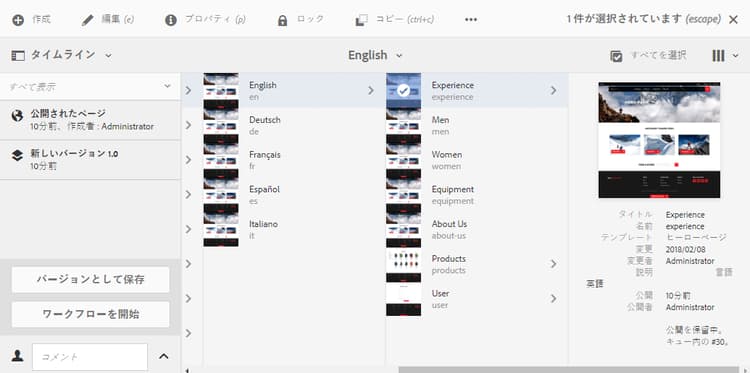Expand the view mode dropdown arrow
Image resolution: width=750 pixels, height=373 pixels.
735,56
